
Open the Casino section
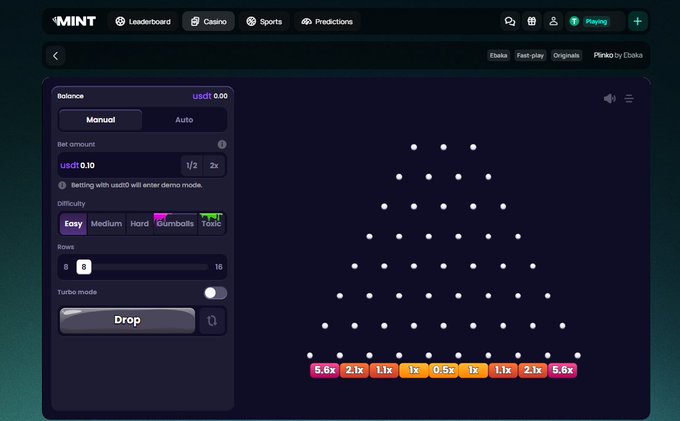click(209, 21)
